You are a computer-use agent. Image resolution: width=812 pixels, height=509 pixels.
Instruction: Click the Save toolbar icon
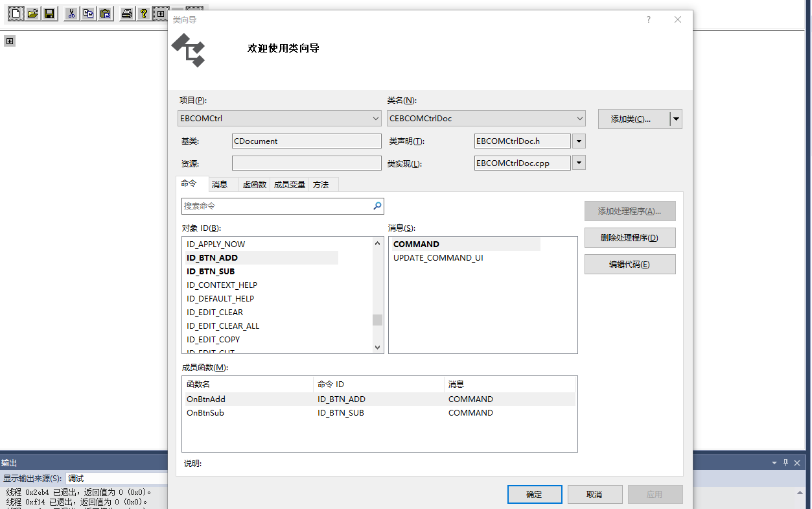(x=49, y=13)
